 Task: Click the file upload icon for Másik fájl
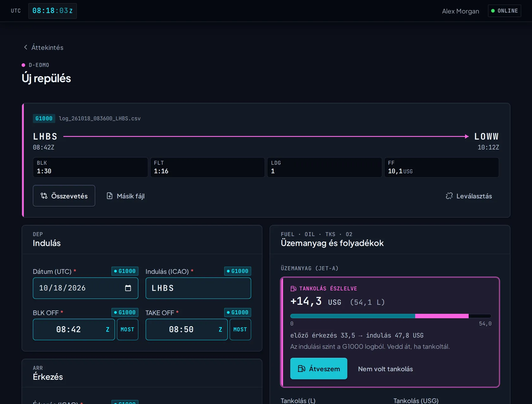pyautogui.click(x=110, y=196)
